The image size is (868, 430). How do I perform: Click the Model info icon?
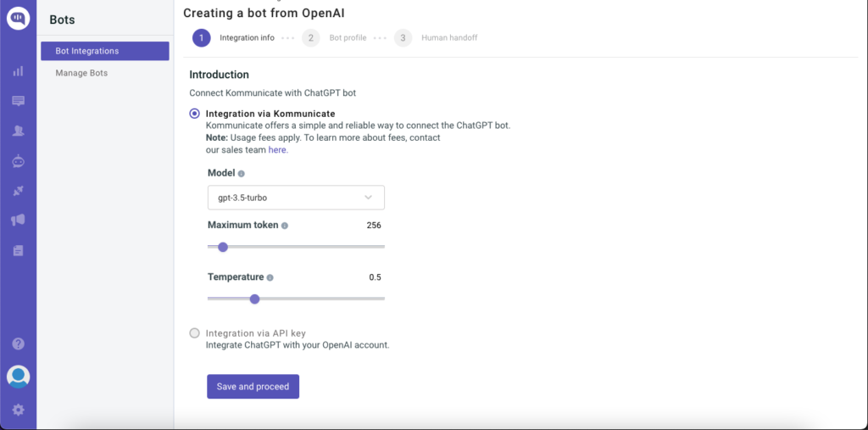tap(242, 173)
